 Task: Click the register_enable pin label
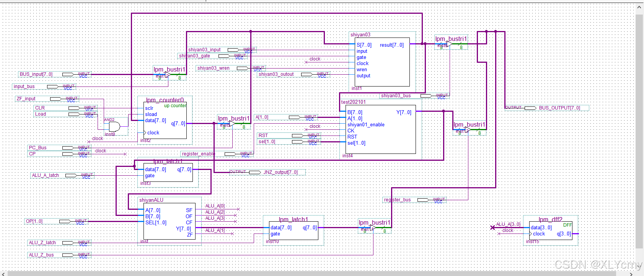pos(198,154)
